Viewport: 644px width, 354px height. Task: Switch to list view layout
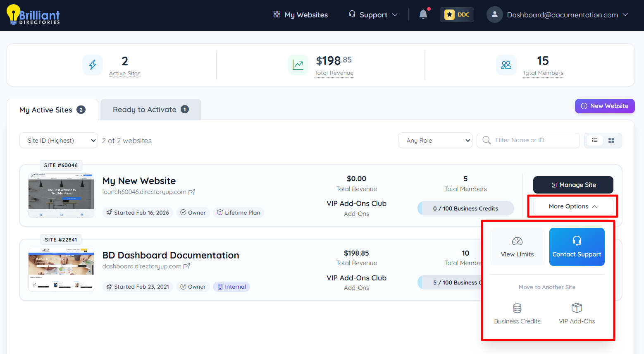594,141
